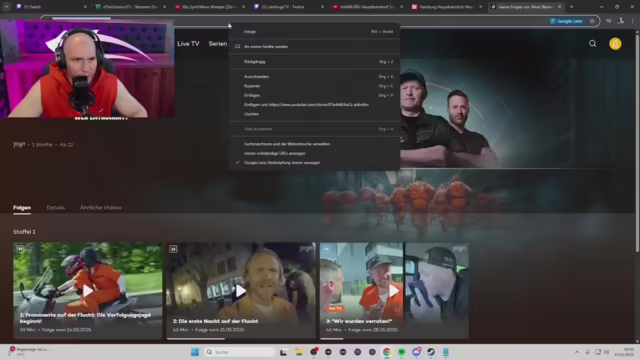Image resolution: width=640 pixels, height=360 pixels.
Task: Open the new tab plus button
Action: tap(571, 7)
